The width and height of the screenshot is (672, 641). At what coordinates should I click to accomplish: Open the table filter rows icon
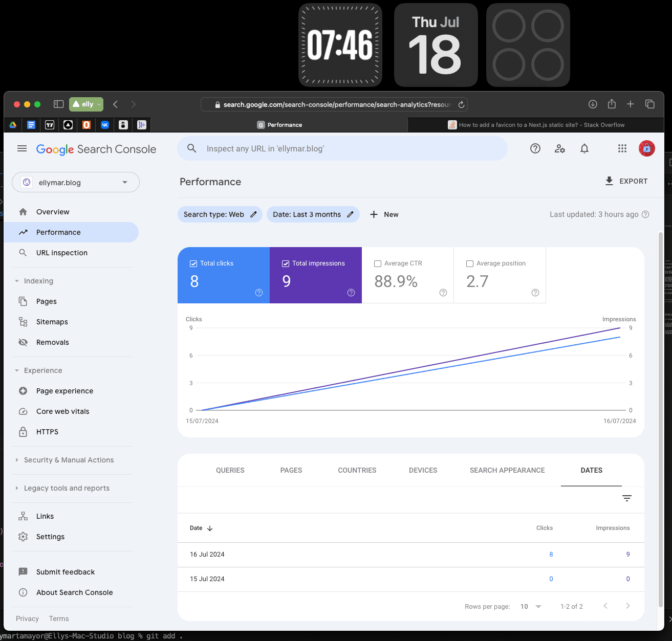(627, 498)
